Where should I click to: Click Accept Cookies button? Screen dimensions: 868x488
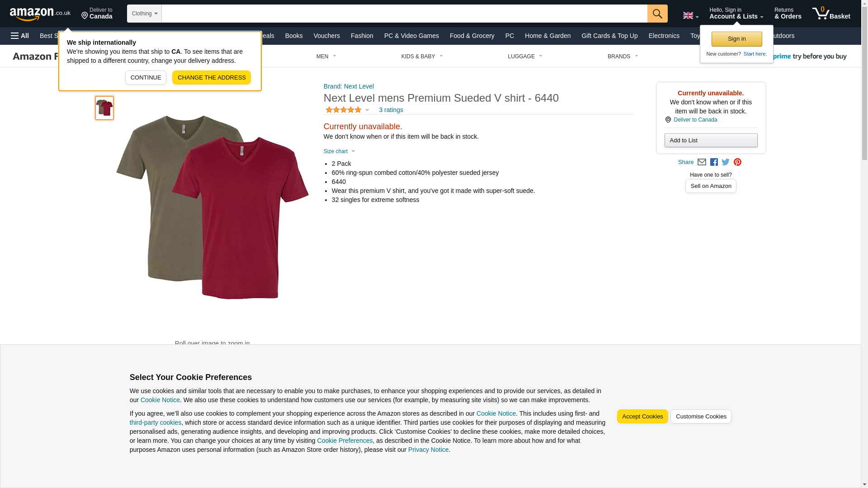pyautogui.click(x=642, y=416)
